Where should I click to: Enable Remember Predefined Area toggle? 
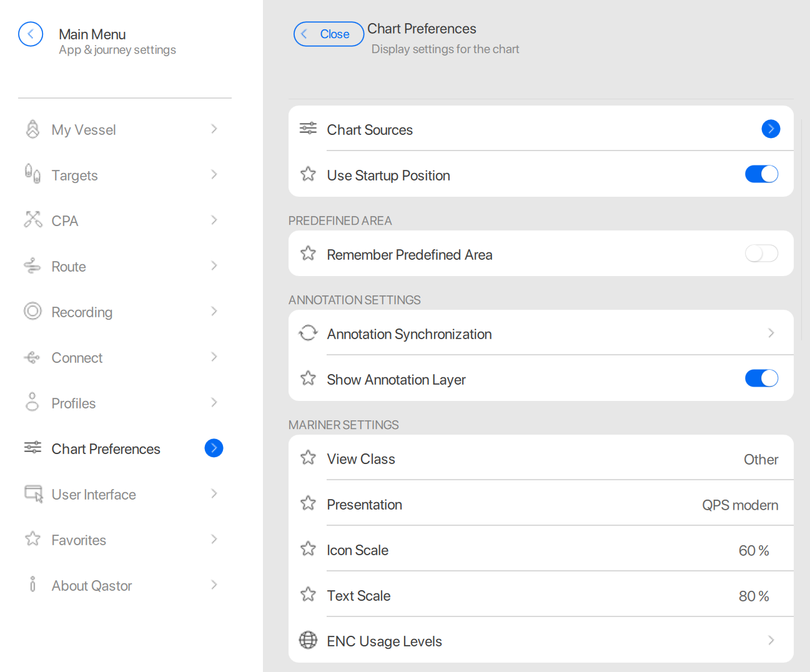(761, 254)
